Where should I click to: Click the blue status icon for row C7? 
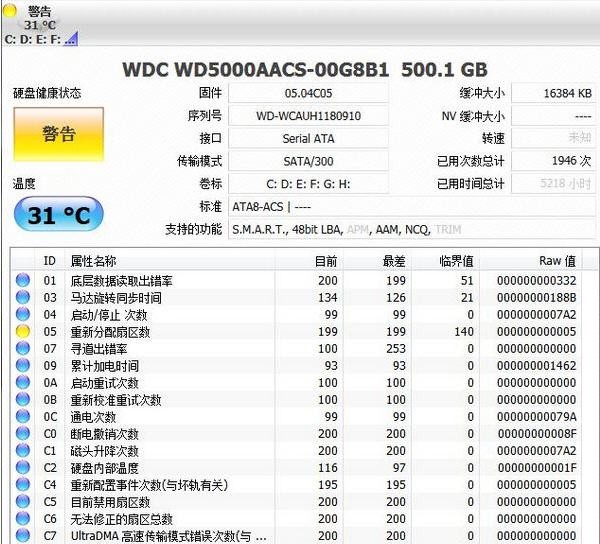[23, 535]
